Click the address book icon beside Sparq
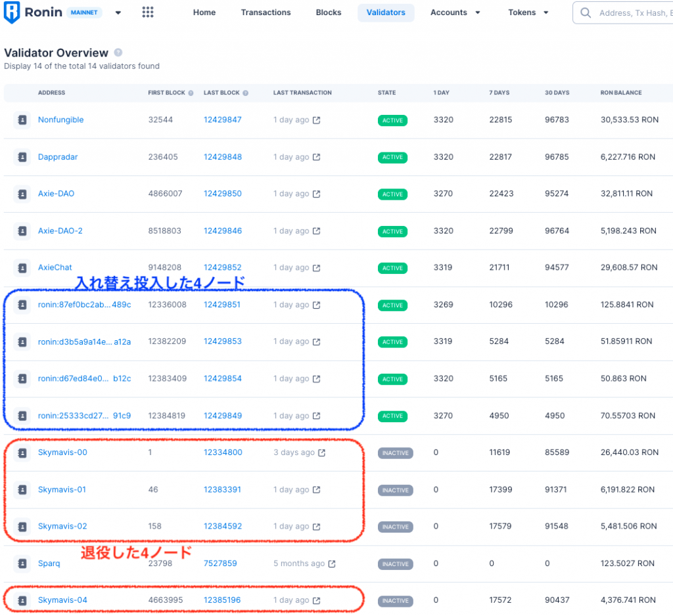 pyautogui.click(x=22, y=563)
